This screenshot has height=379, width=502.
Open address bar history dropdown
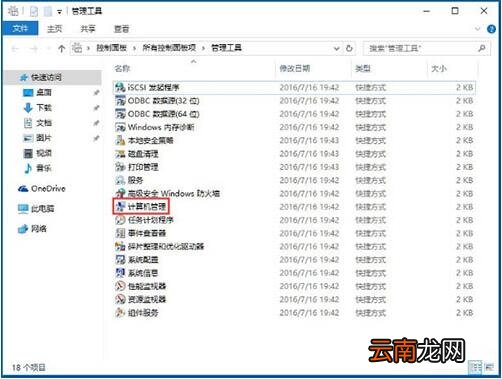coord(337,48)
